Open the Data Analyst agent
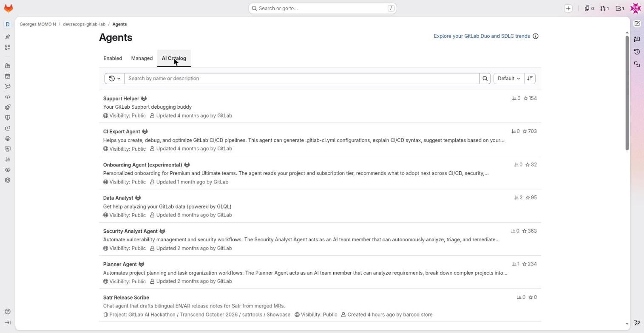The width and height of the screenshot is (644, 333). pos(118,198)
